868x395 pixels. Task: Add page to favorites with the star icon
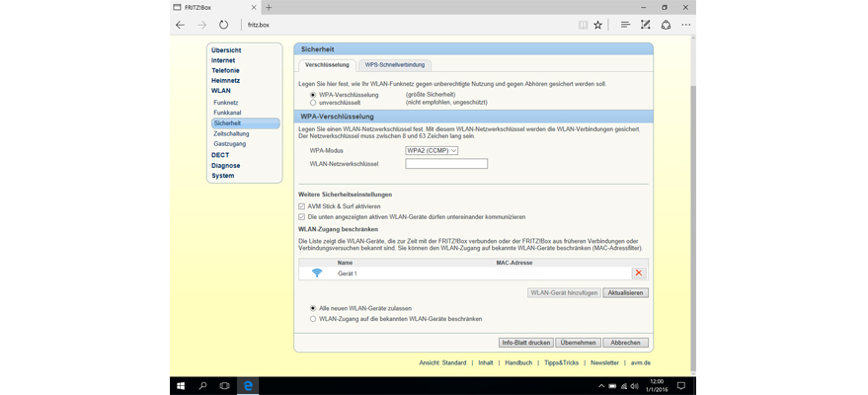(597, 25)
